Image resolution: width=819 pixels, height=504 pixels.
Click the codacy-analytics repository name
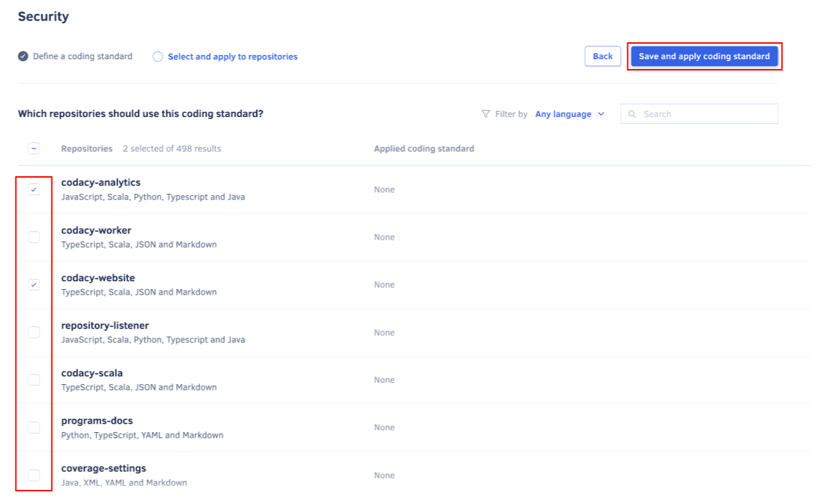(101, 181)
